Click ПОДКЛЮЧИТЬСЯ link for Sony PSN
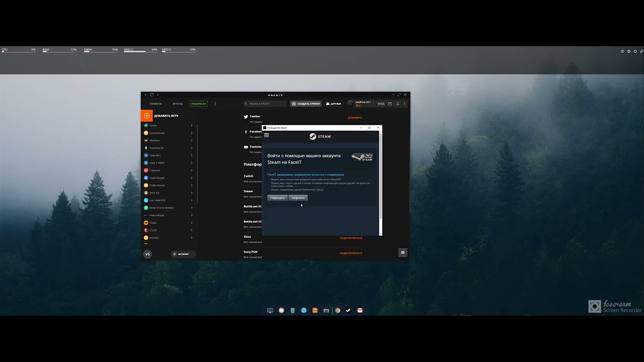The width and height of the screenshot is (644, 362). (351, 253)
